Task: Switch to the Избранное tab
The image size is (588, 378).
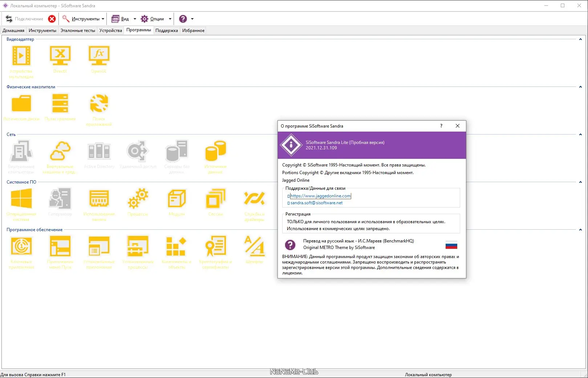Action: pos(194,31)
